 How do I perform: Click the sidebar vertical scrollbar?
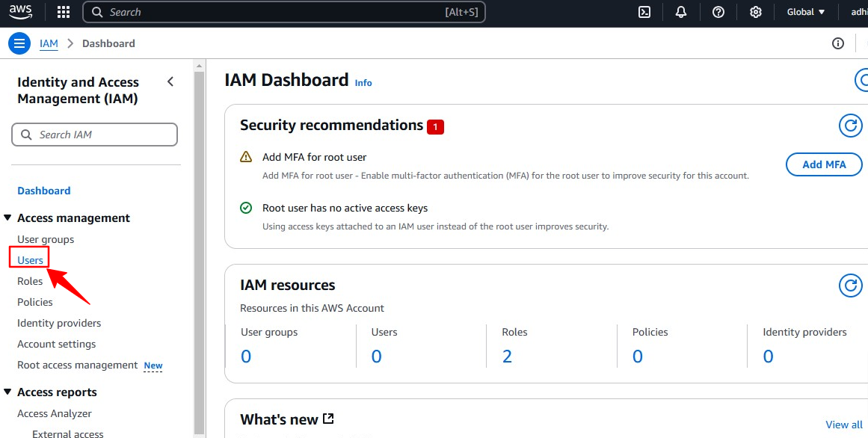point(199,247)
